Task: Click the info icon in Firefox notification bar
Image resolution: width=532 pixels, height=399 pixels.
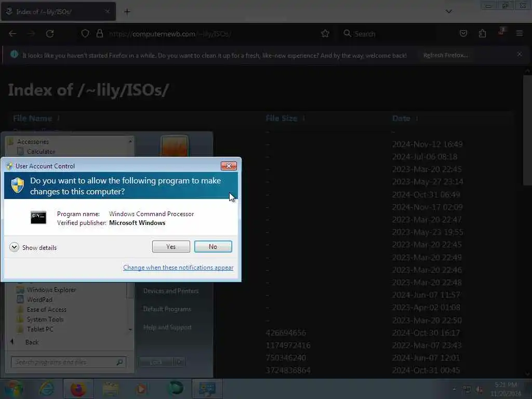Action: (14, 54)
